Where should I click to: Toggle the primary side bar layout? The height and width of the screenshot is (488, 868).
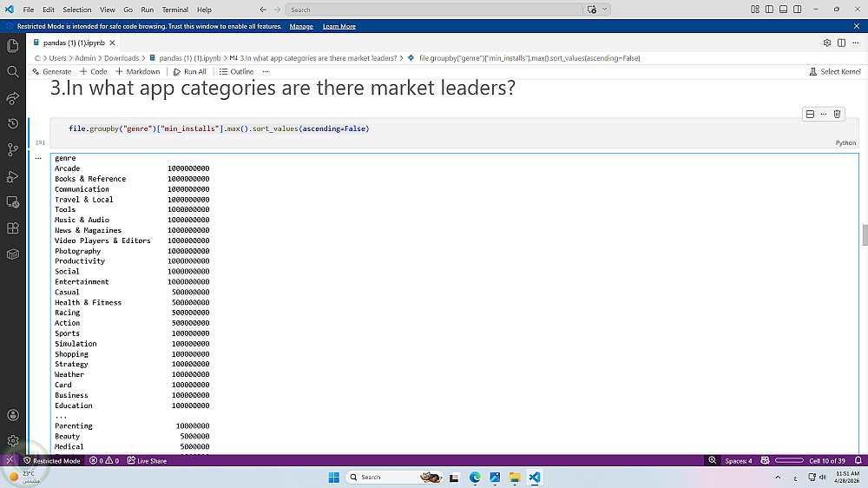tap(769, 10)
